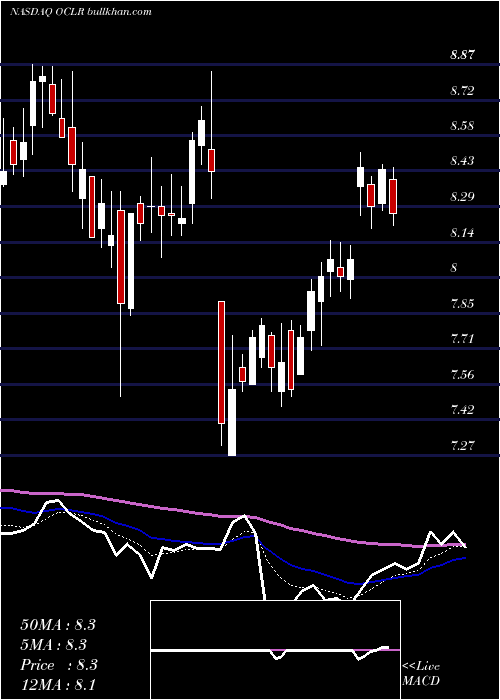
Task: Click the 8.29 price axis label
Action: click(462, 197)
